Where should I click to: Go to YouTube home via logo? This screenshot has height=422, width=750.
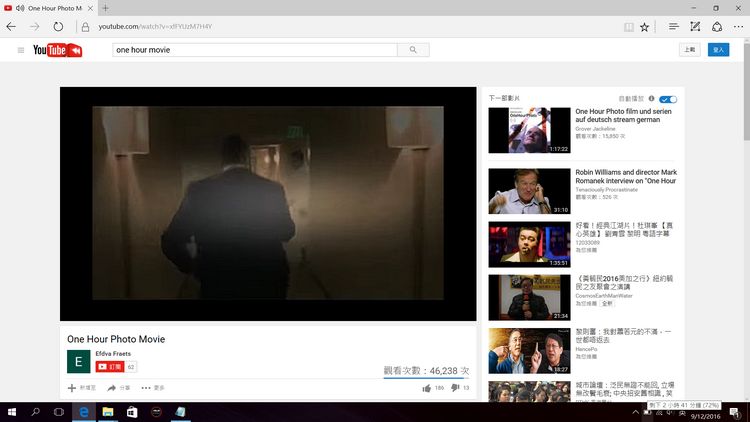click(57, 50)
